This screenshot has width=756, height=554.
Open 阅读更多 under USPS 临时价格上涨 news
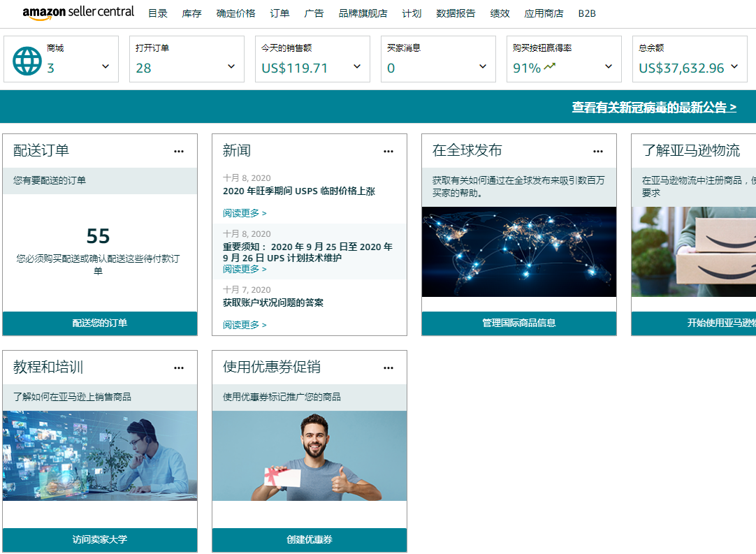coord(245,213)
